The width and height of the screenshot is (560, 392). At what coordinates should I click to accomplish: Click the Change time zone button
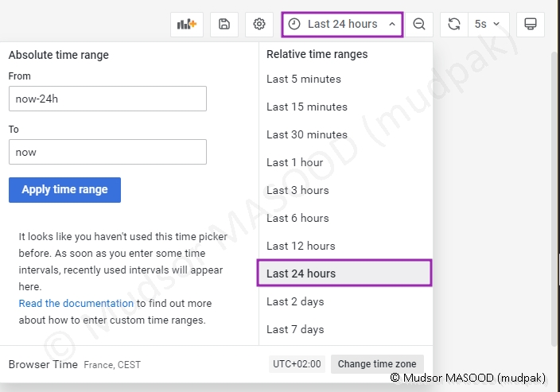[x=376, y=364]
